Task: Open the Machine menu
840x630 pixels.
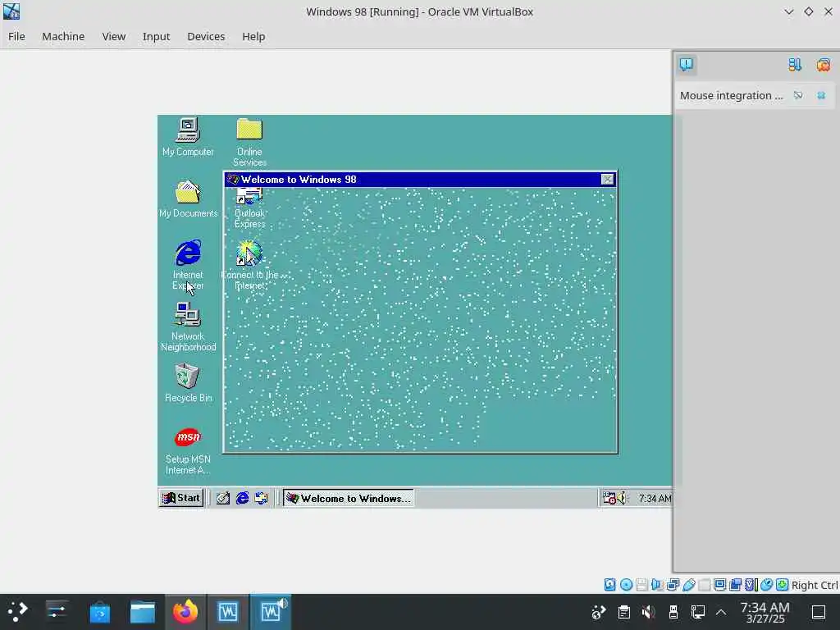Action: (63, 36)
